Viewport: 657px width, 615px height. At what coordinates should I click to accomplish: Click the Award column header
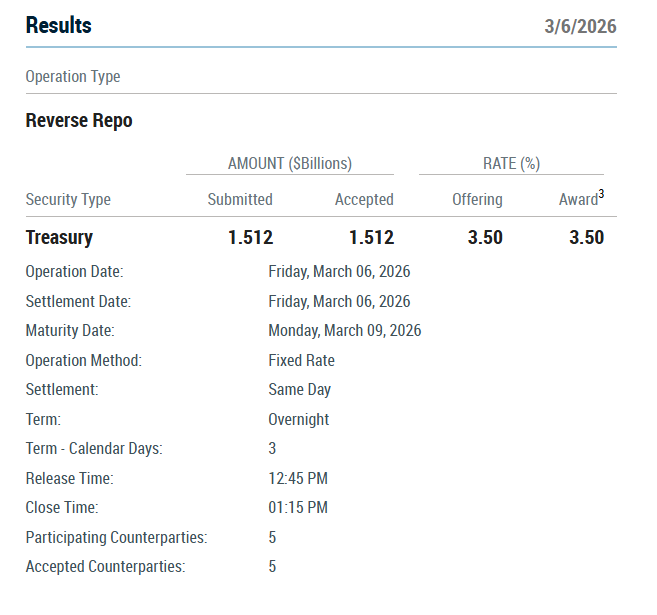pyautogui.click(x=578, y=199)
